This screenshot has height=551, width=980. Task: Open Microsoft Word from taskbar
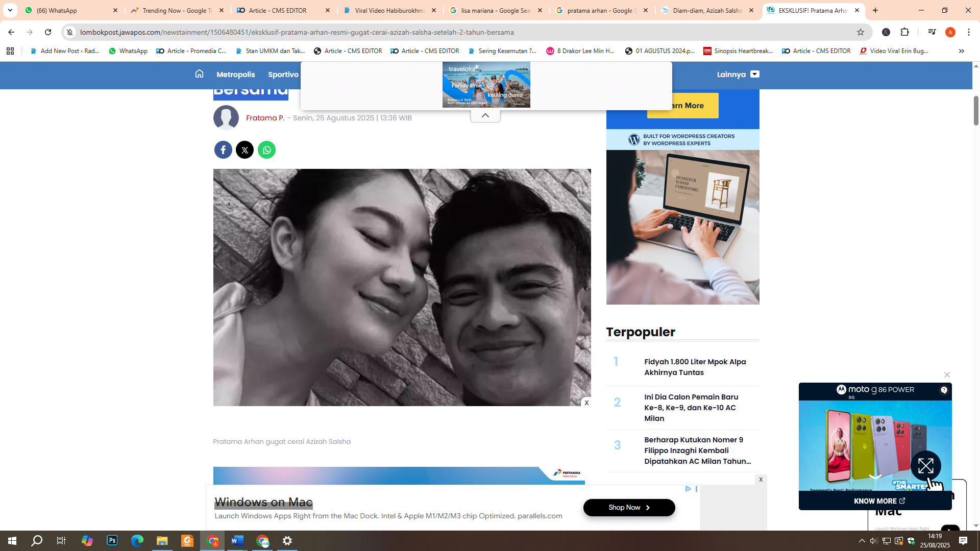[237, 541]
